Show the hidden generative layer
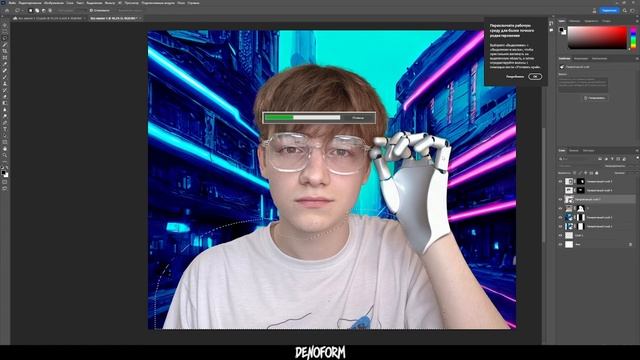The image size is (640, 360). [x=560, y=191]
